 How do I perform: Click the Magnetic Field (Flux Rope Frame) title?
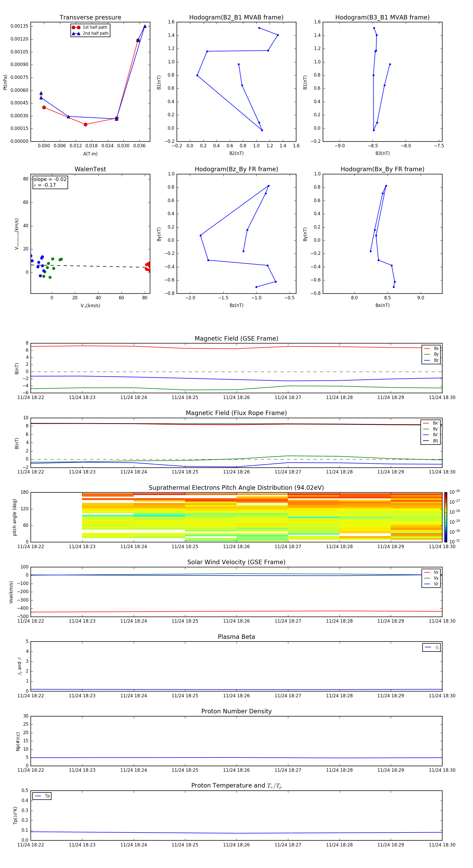tap(236, 413)
